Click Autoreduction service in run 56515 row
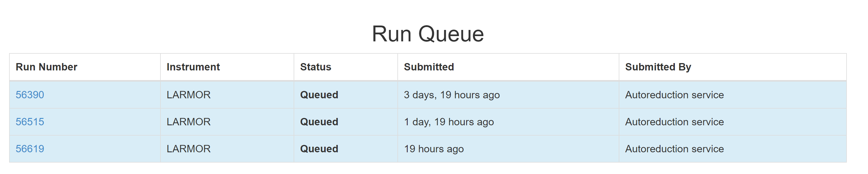The image size is (868, 174). (x=675, y=121)
